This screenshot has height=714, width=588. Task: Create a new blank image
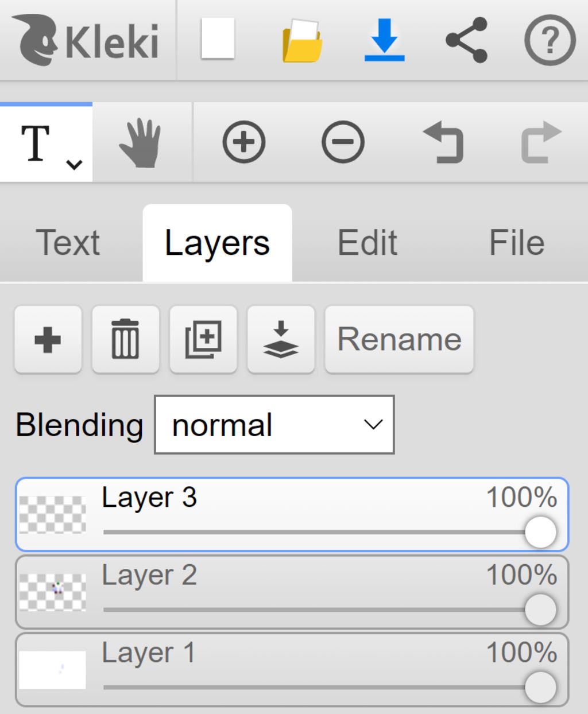pos(218,39)
